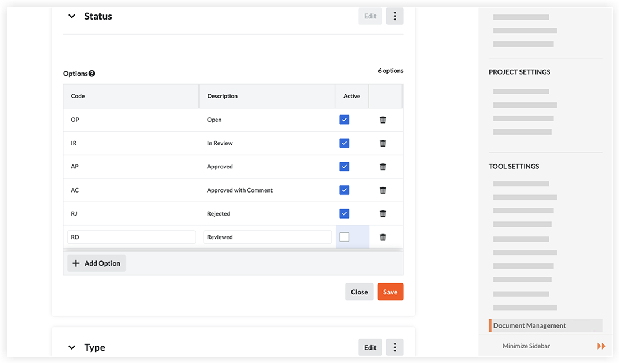Click trash icon for Reviewed row
Viewport: 620px width, 364px height.
383,237
